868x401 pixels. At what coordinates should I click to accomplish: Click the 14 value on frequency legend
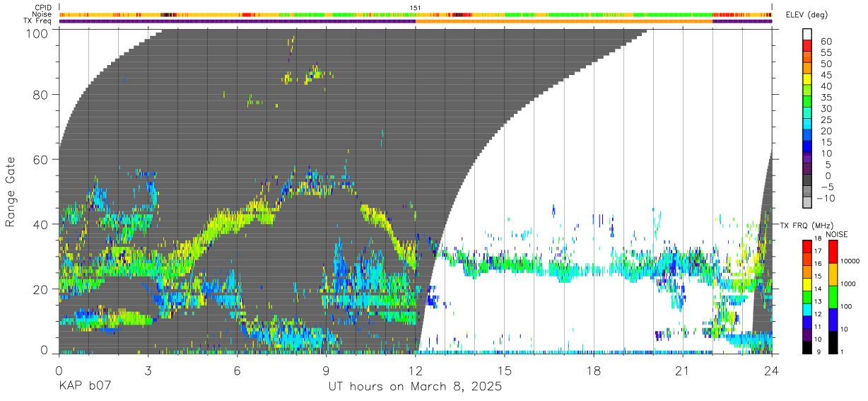[817, 289]
